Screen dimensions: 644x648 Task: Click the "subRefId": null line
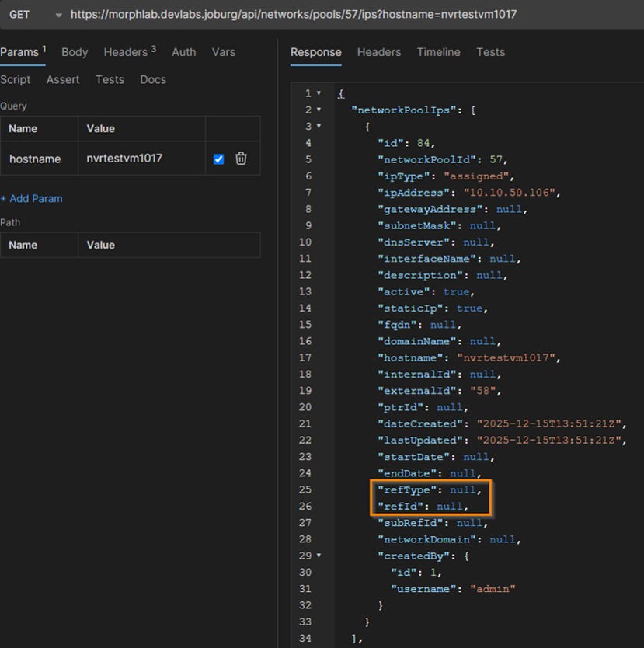pyautogui.click(x=433, y=523)
